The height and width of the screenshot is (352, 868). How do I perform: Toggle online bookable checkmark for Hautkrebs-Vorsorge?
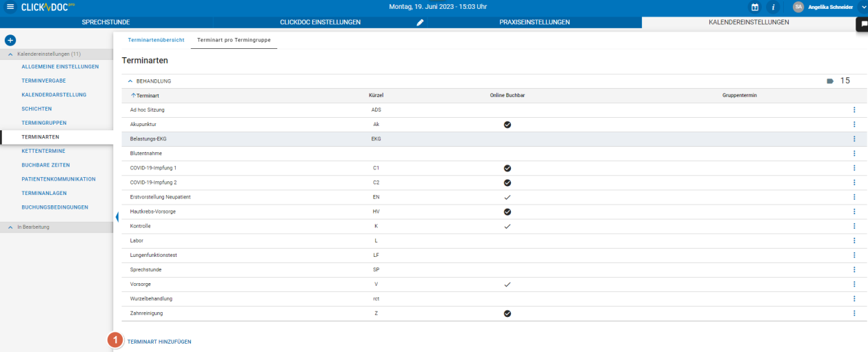(507, 211)
